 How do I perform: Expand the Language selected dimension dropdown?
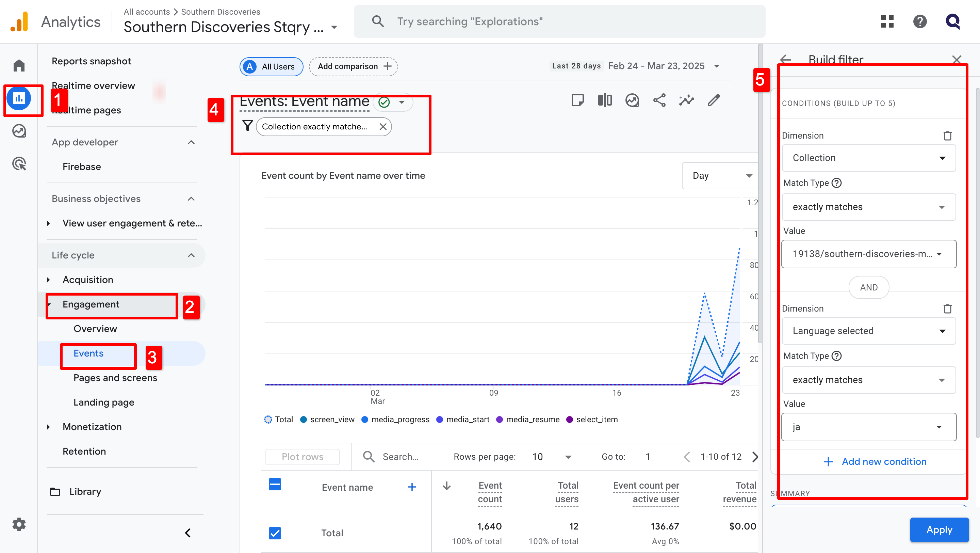tap(868, 331)
